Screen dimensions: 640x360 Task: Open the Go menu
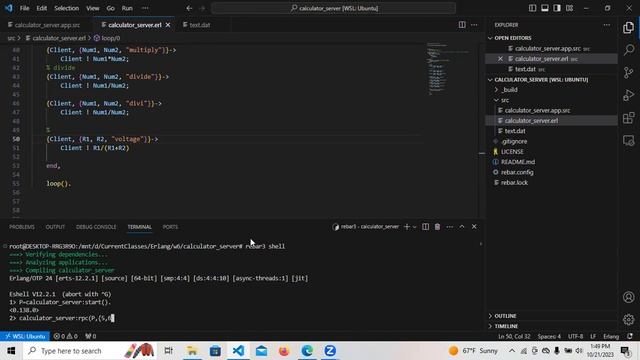tap(111, 8)
